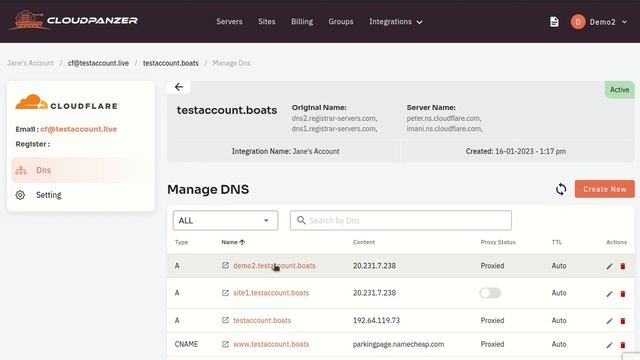
Task: Delete the demo2.testaccount.boats record
Action: [623, 266]
